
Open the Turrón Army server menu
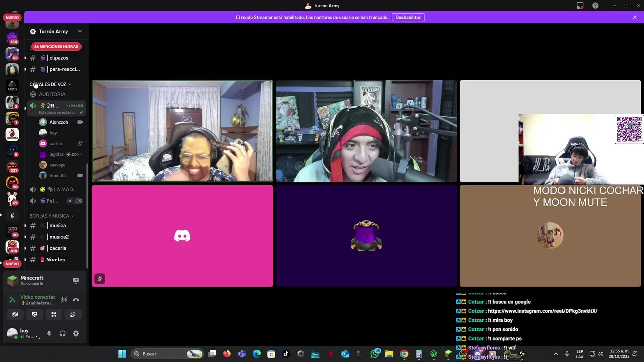[x=56, y=31]
